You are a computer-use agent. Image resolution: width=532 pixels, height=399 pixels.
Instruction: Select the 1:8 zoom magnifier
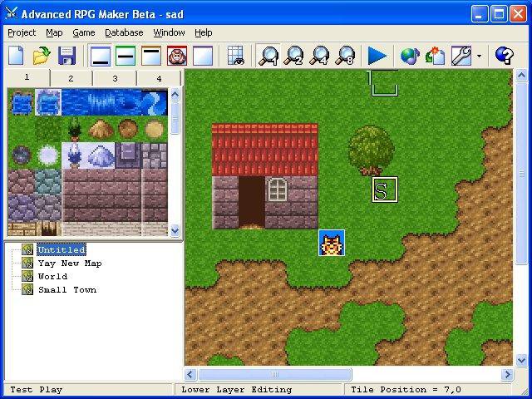pos(345,56)
